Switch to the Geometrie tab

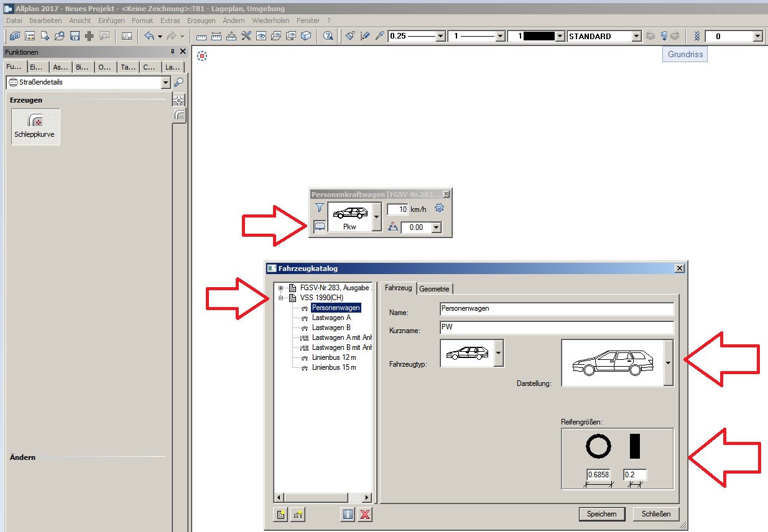[435, 288]
